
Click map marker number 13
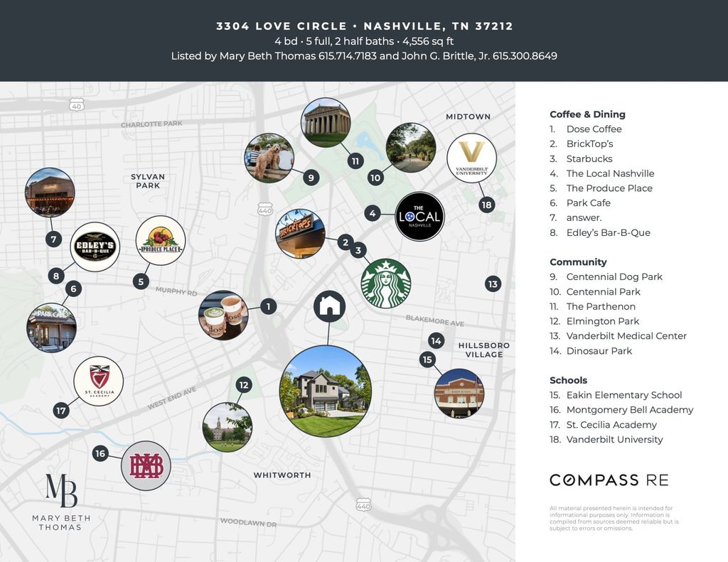click(493, 283)
